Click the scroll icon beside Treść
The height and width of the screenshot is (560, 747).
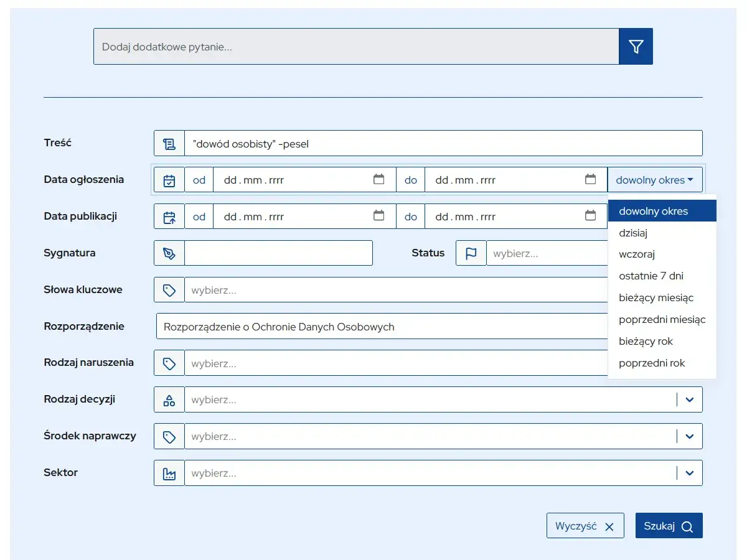pos(169,143)
